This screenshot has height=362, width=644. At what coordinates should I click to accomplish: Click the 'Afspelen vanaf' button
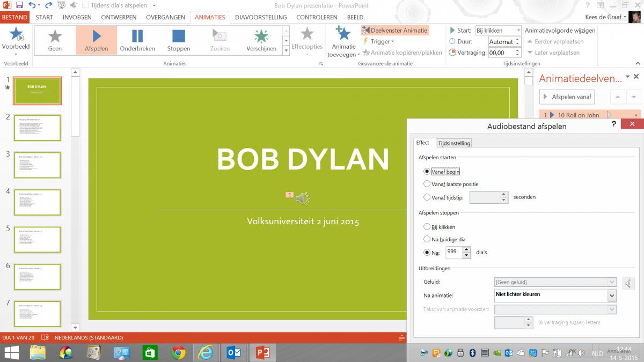567,97
